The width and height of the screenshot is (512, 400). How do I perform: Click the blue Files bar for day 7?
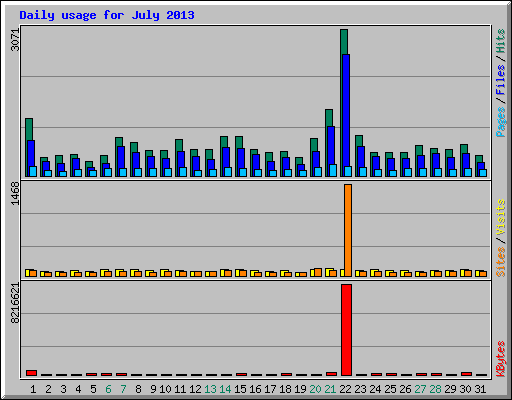click(x=121, y=157)
